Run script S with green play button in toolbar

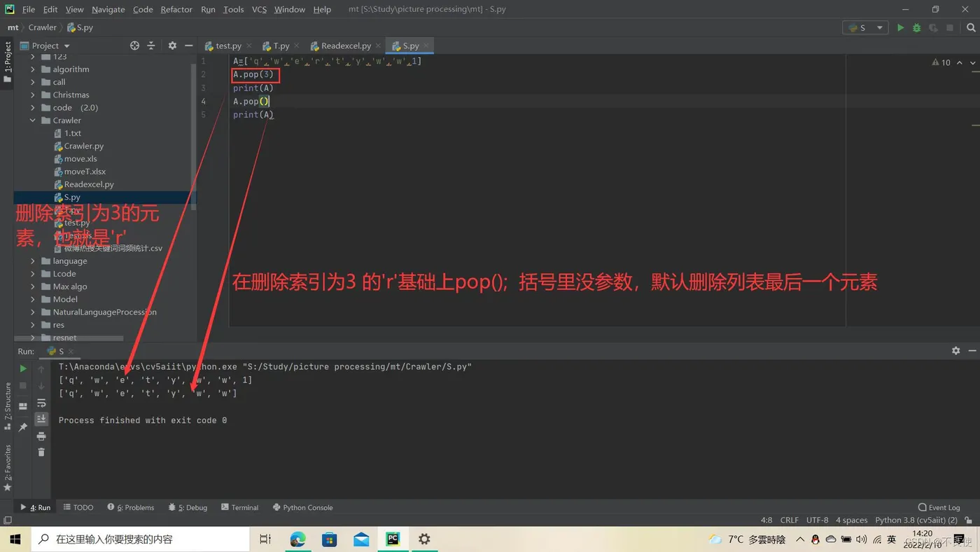point(900,27)
